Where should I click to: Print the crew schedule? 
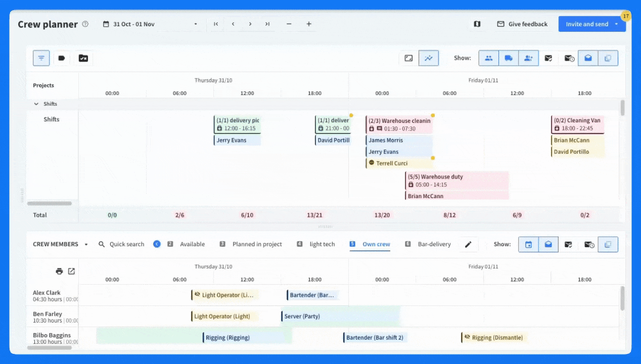click(x=59, y=271)
